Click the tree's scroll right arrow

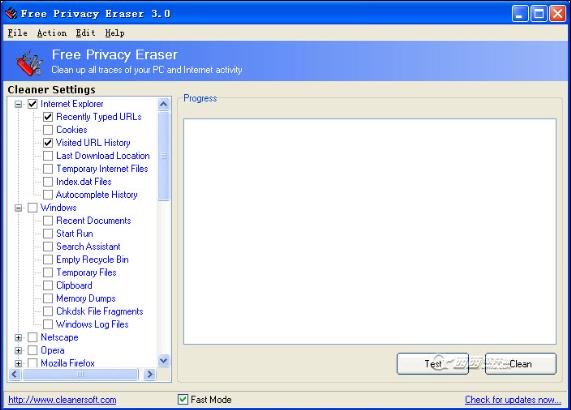pos(150,374)
